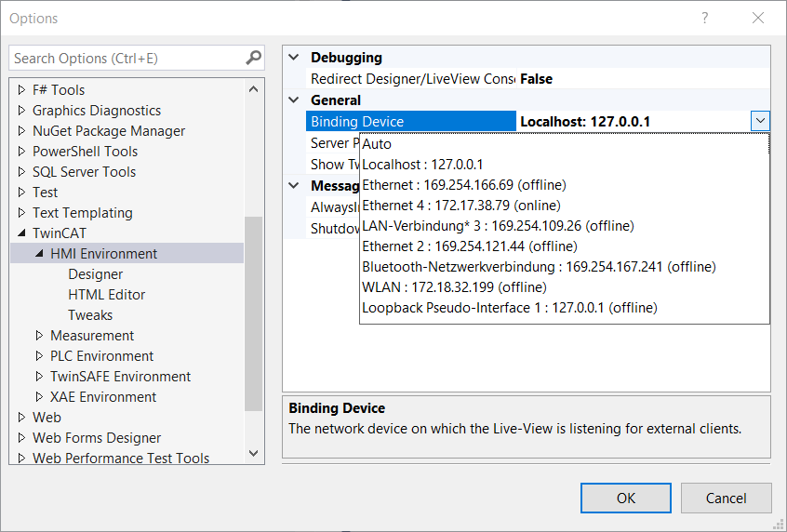
Task: Click tree scrollbar up arrow
Action: [x=253, y=89]
